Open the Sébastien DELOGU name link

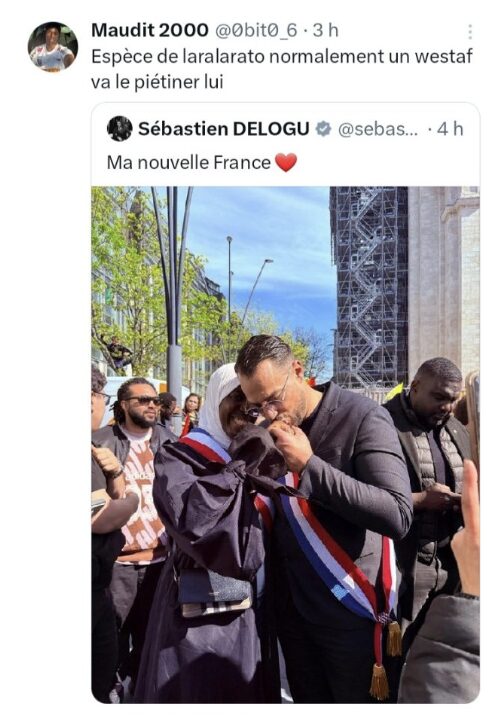[x=224, y=129]
